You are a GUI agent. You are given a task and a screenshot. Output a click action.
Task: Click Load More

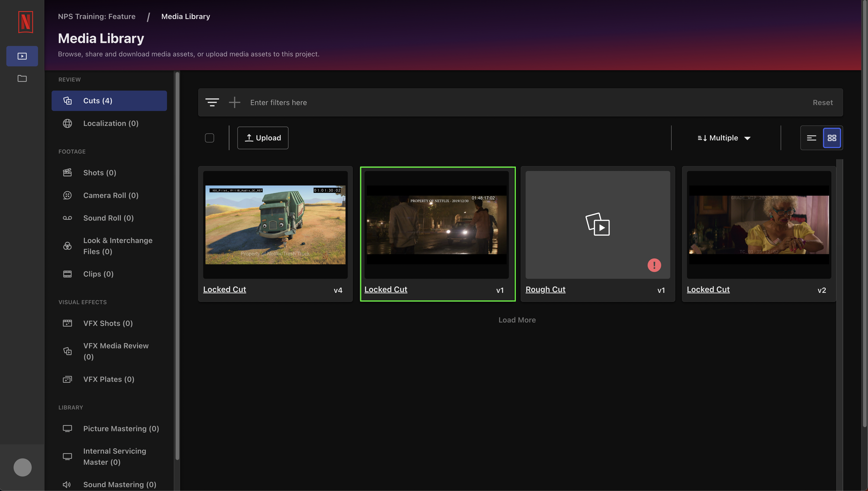coord(517,320)
